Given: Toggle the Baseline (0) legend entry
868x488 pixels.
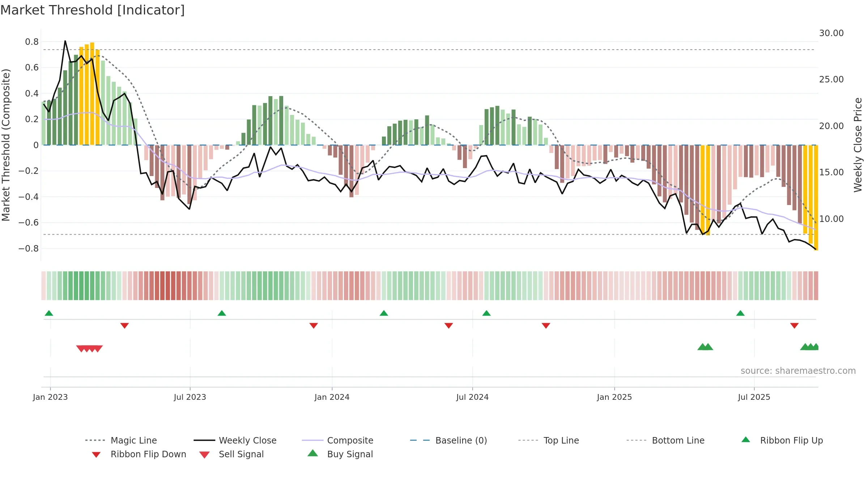Looking at the screenshot, I should pos(448,440).
